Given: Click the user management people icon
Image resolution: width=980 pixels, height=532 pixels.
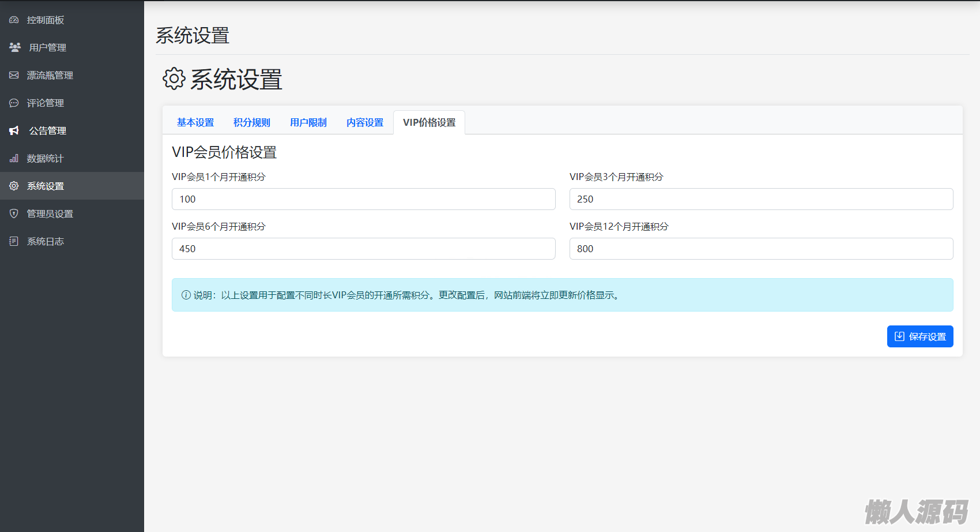Looking at the screenshot, I should pos(15,47).
